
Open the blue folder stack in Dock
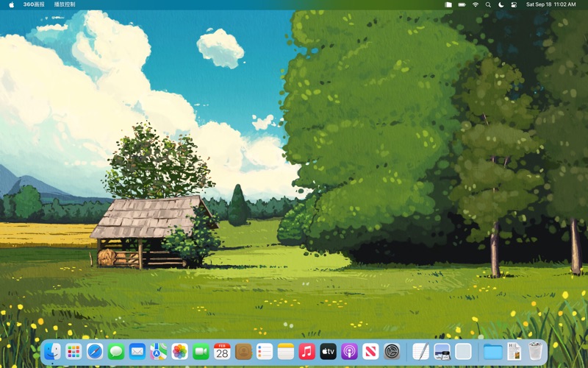tap(492, 352)
